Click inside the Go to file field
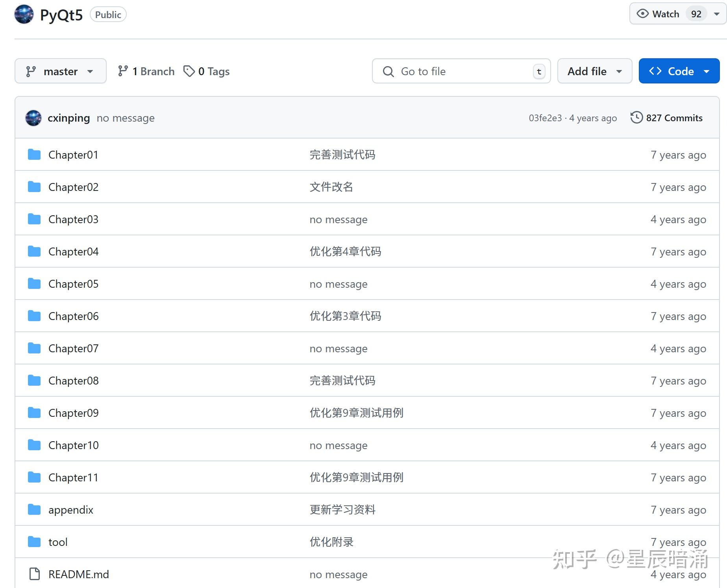Image resolution: width=727 pixels, height=588 pixels. (453, 71)
